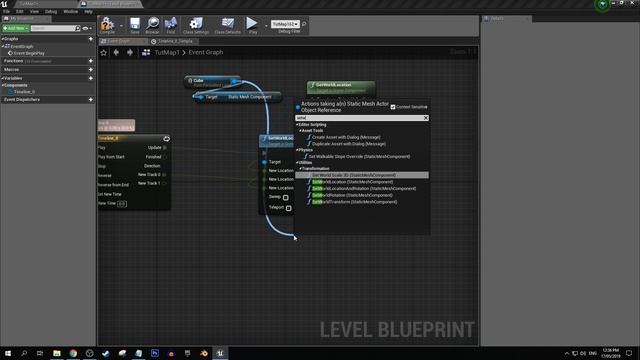Select Duplicate Asset with Dialog (Message)
Screen dimensions: 640x360
click(x=349, y=144)
